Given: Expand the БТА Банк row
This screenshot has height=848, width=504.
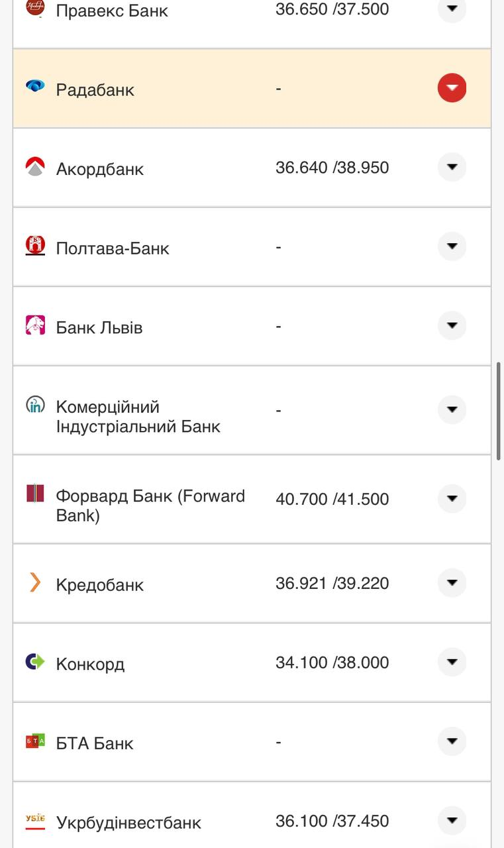Looking at the screenshot, I should coord(452,741).
